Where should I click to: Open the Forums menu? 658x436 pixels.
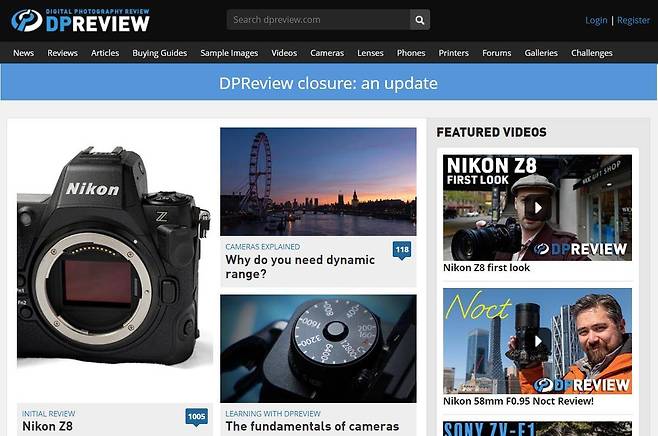pyautogui.click(x=496, y=53)
